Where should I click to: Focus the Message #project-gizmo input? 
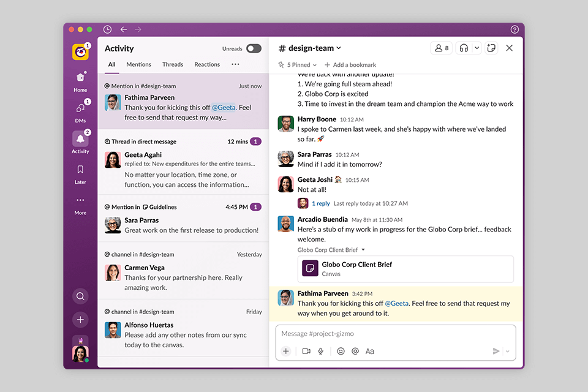396,334
